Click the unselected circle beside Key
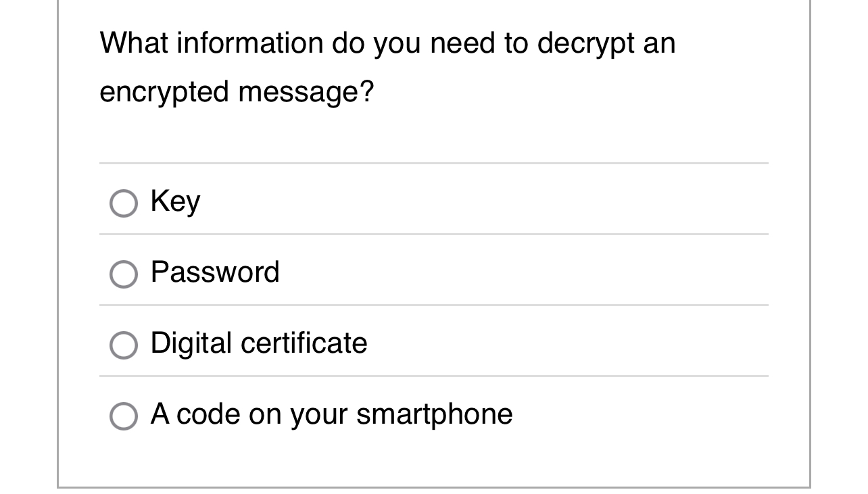868x494 pixels. 122,202
